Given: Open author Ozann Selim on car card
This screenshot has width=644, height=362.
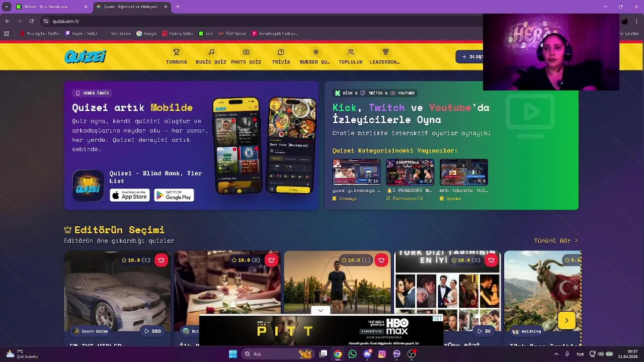Looking at the screenshot, I should (91, 331).
